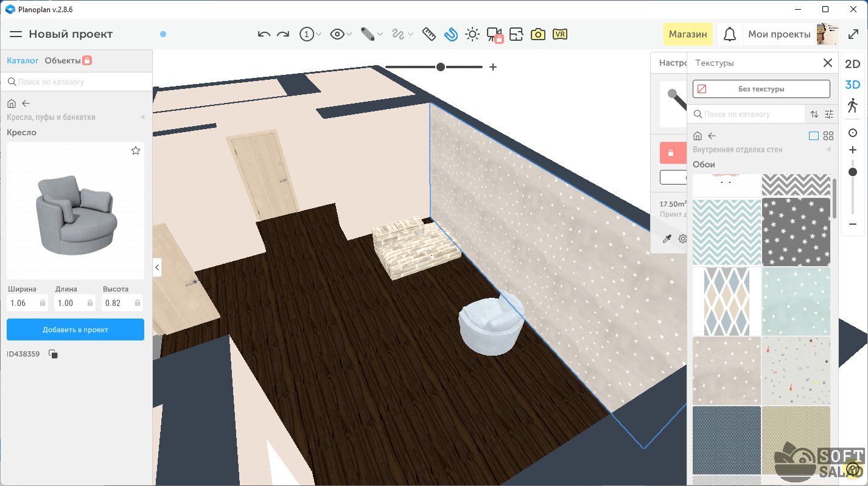
Task: Launch VR mode from the toolbar
Action: [560, 34]
